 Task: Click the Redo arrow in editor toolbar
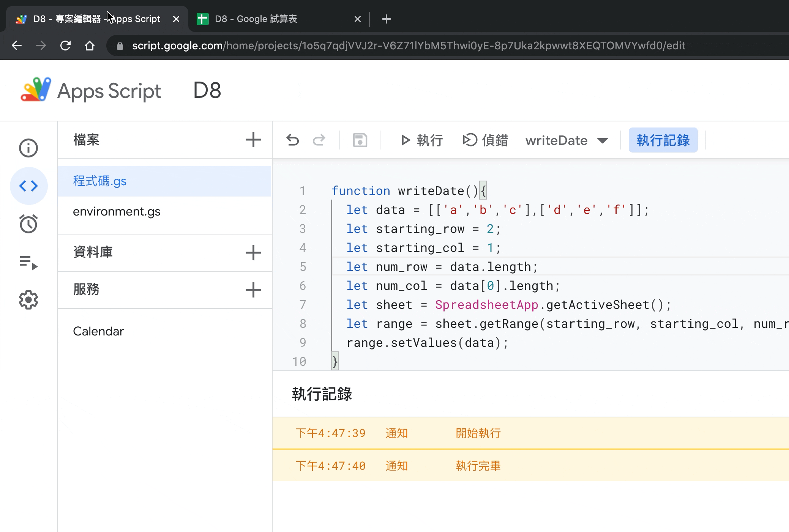(319, 140)
